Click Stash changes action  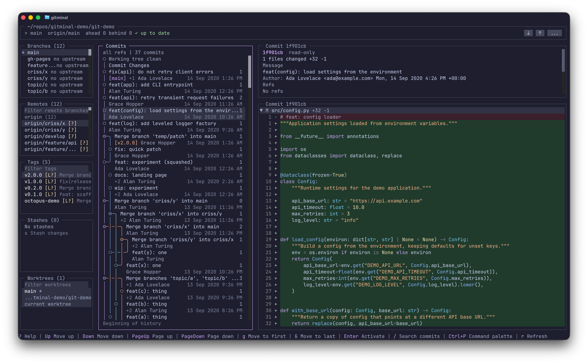click(46, 233)
